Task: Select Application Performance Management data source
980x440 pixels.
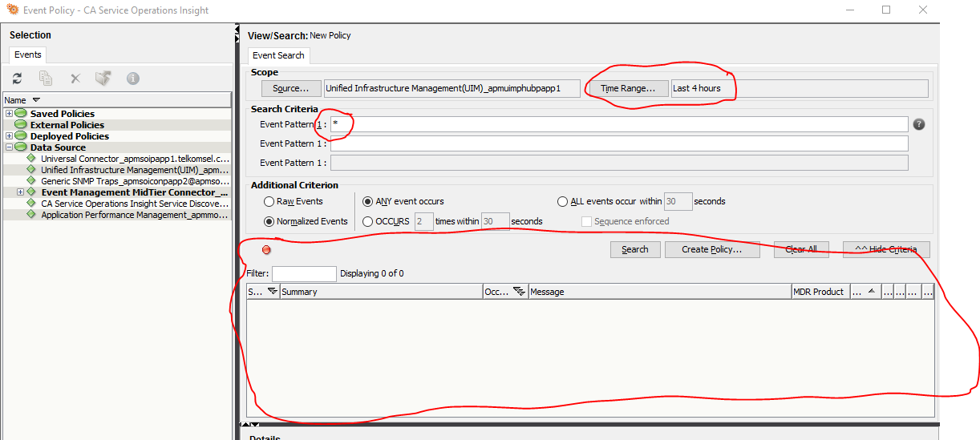Action: click(135, 215)
